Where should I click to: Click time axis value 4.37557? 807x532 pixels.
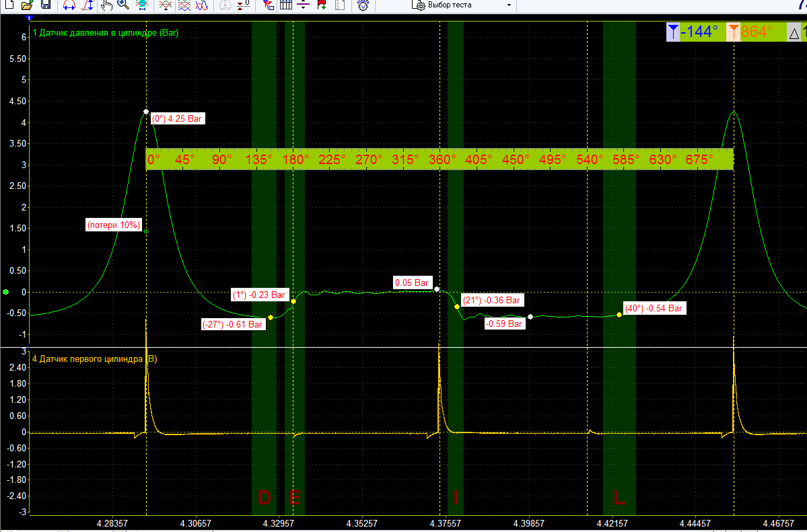point(446,523)
